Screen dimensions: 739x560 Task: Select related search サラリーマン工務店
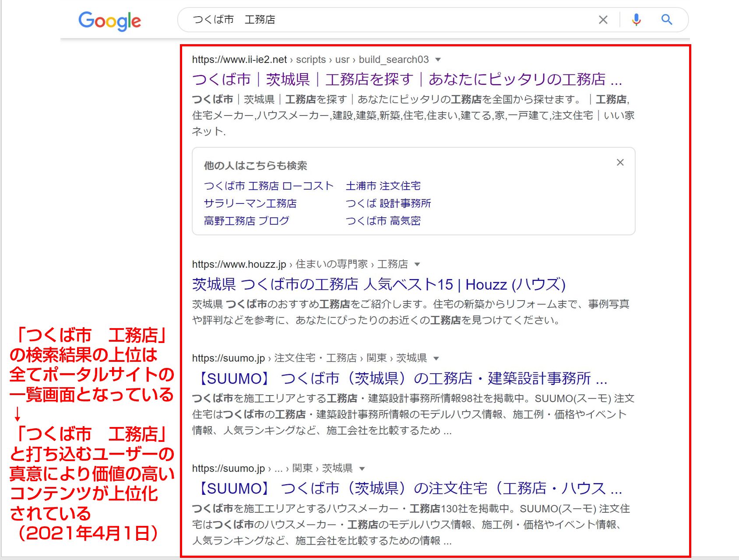(x=250, y=203)
